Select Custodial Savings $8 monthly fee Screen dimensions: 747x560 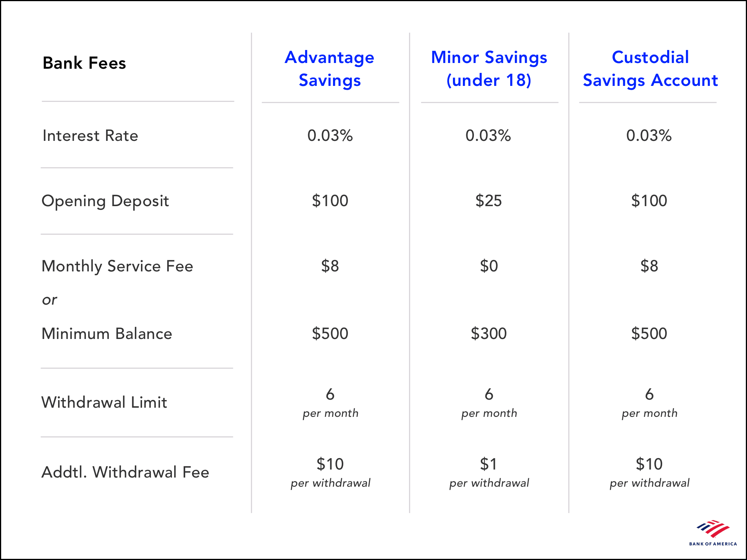[x=649, y=266]
